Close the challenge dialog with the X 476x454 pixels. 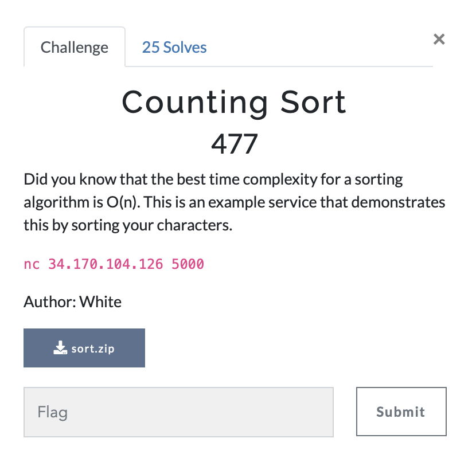439,39
